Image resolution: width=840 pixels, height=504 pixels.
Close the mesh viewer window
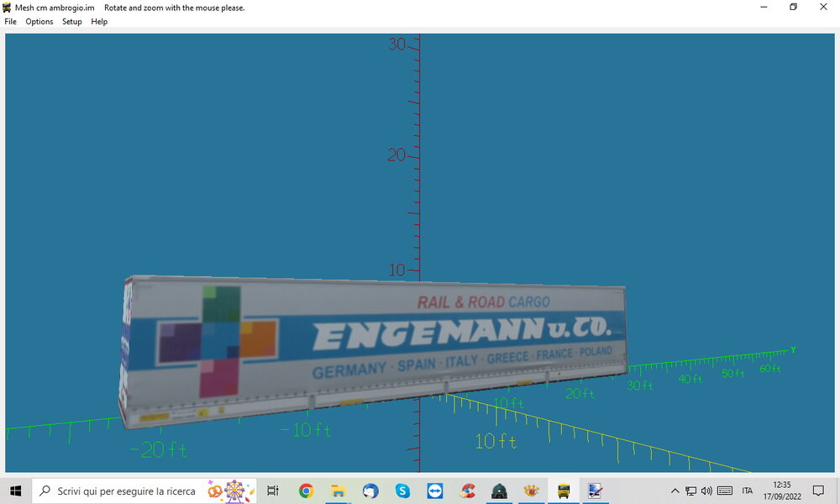point(823,8)
